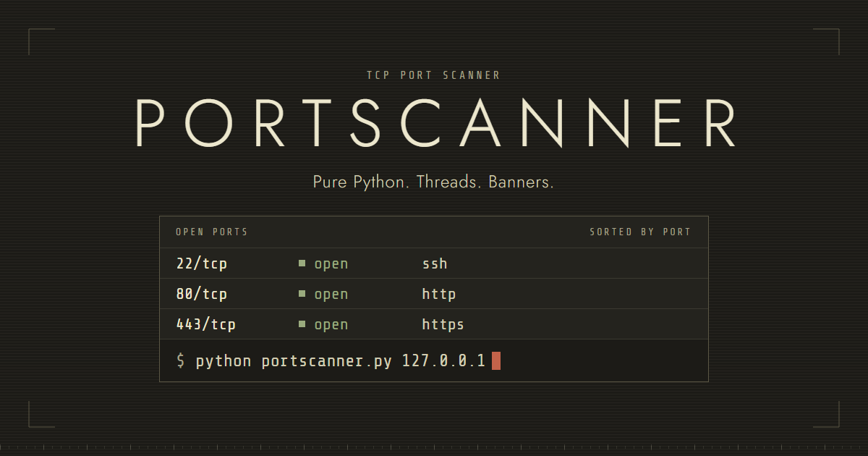This screenshot has height=456, width=868.
Task: Click the 'SORTED BY PORT' label
Action: [640, 232]
